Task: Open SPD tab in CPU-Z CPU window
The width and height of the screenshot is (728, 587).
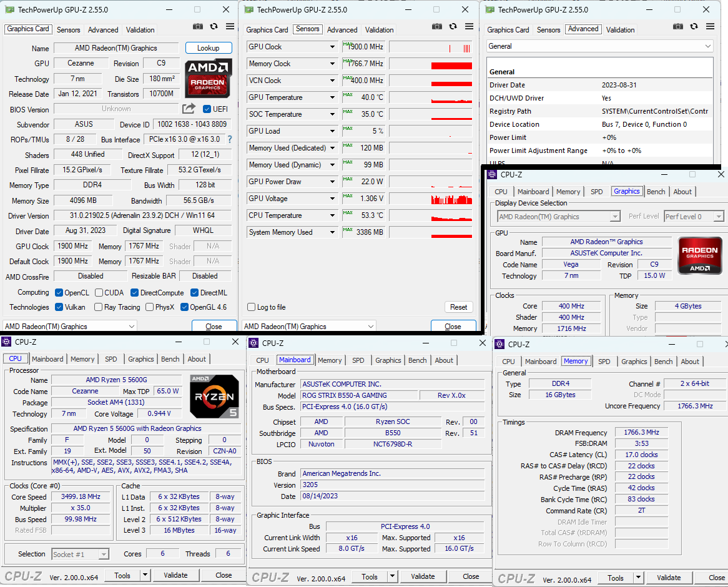Action: click(x=111, y=359)
